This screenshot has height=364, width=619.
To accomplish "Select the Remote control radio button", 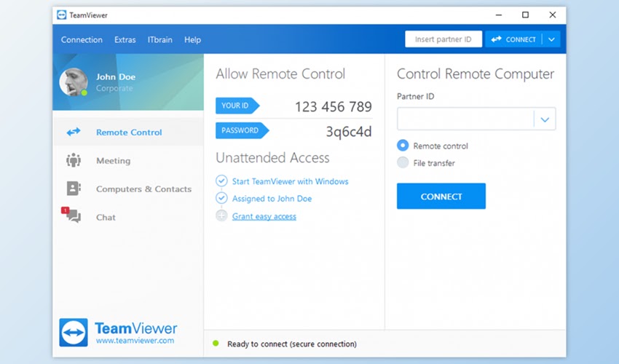I will click(x=403, y=146).
